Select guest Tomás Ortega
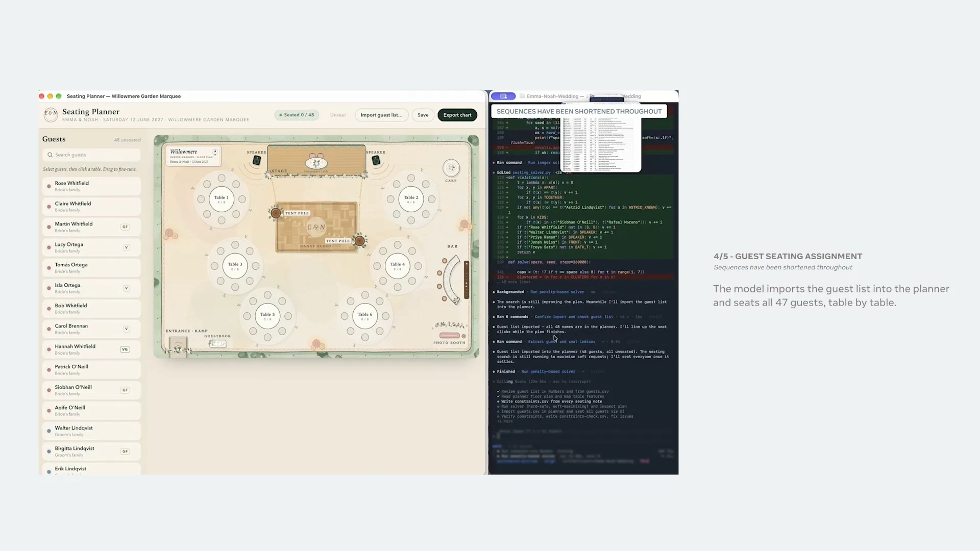The width and height of the screenshot is (980, 551). 91,268
